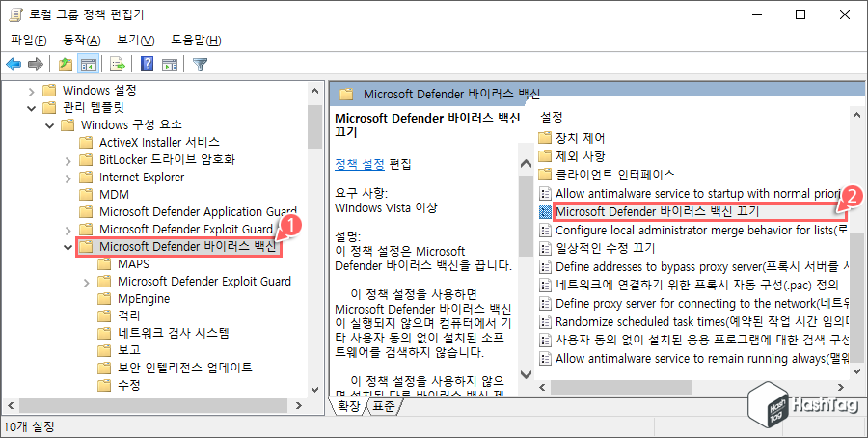The width and height of the screenshot is (868, 438).
Task: Click the Windows 구성 요소 folder icon
Action: (x=68, y=124)
